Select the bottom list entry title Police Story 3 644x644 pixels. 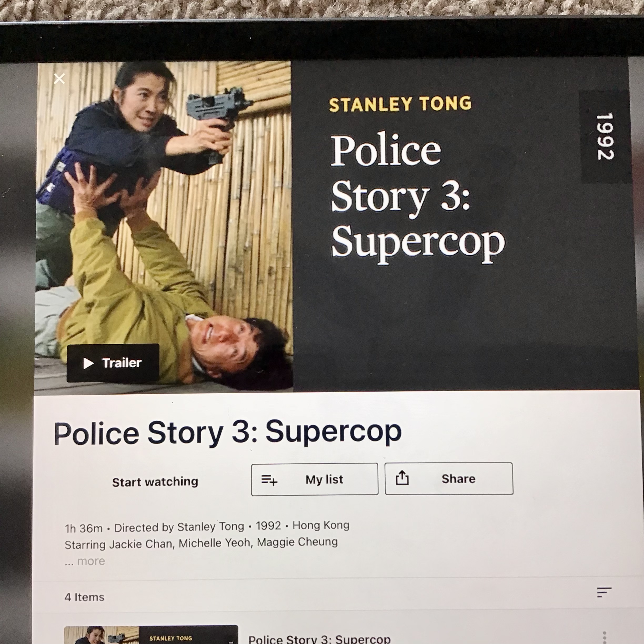pos(319,639)
